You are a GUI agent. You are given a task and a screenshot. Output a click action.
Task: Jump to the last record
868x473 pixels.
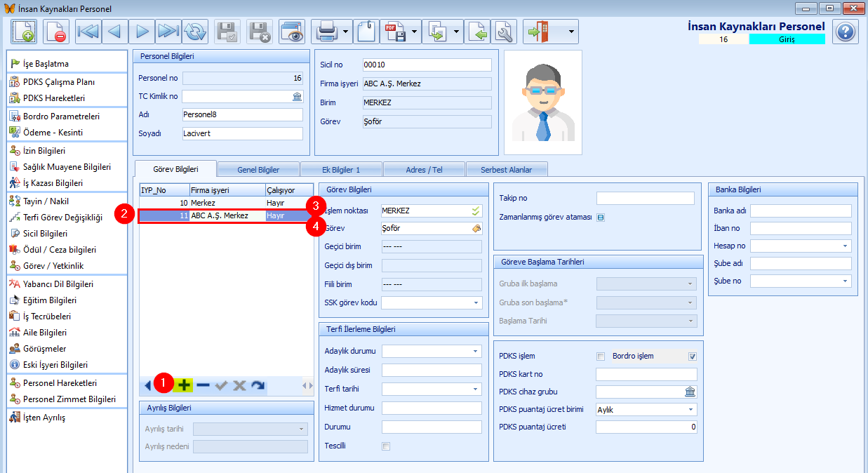tap(168, 32)
